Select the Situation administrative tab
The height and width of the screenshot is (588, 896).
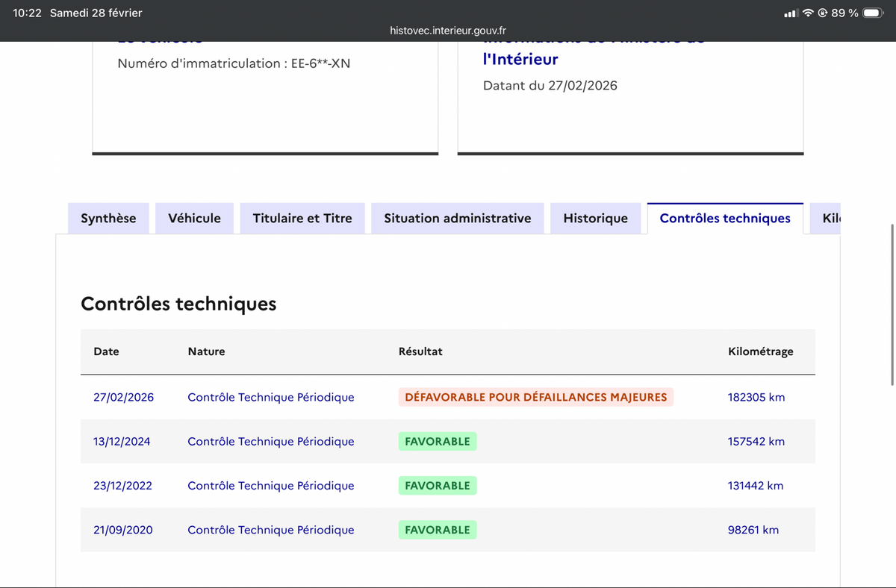coord(458,218)
